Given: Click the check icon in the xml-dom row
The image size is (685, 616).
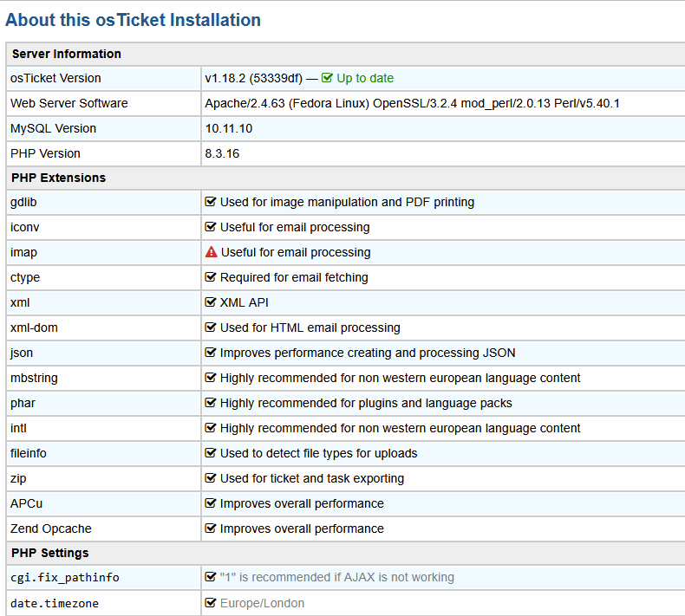Looking at the screenshot, I should click(211, 327).
